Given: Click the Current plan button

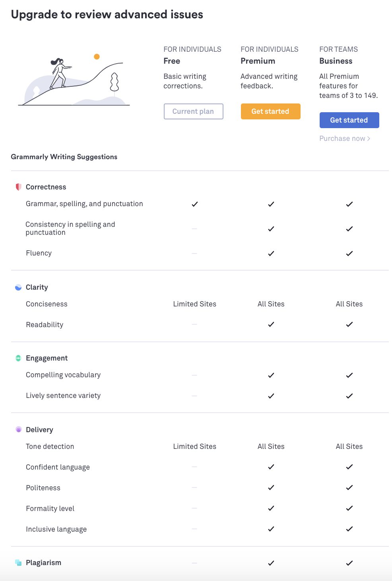Looking at the screenshot, I should pyautogui.click(x=193, y=111).
